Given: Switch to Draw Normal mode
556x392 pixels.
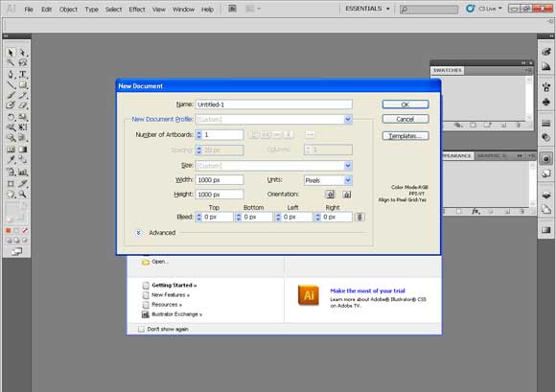Looking at the screenshot, I should tap(9, 241).
